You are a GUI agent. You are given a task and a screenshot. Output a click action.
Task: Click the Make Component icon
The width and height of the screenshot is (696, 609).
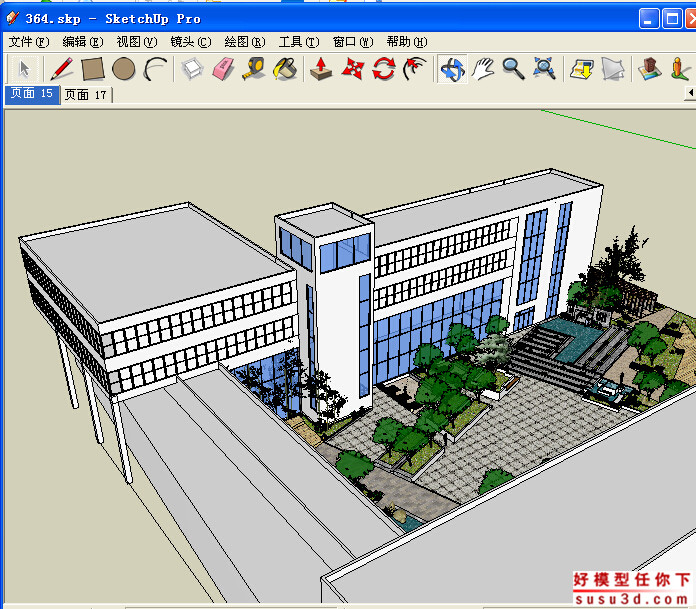(192, 69)
